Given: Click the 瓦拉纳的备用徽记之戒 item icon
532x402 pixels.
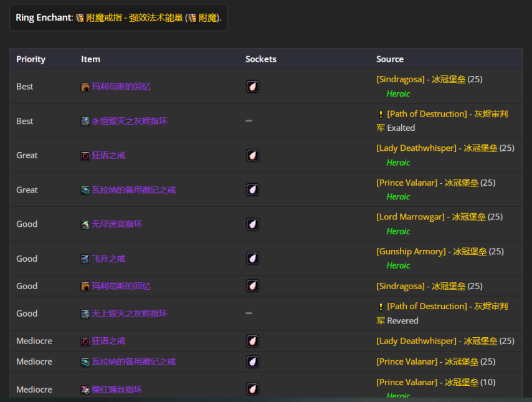Looking at the screenshot, I should (85, 189).
